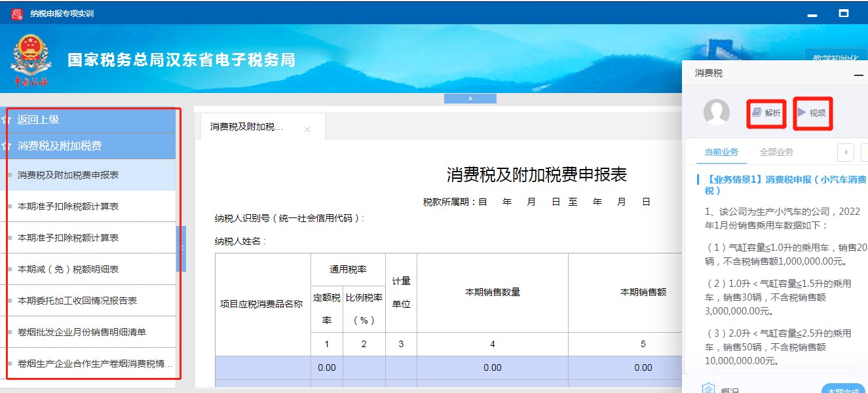Switch to 全部业务 tab
The width and height of the screenshot is (868, 393).
776,152
